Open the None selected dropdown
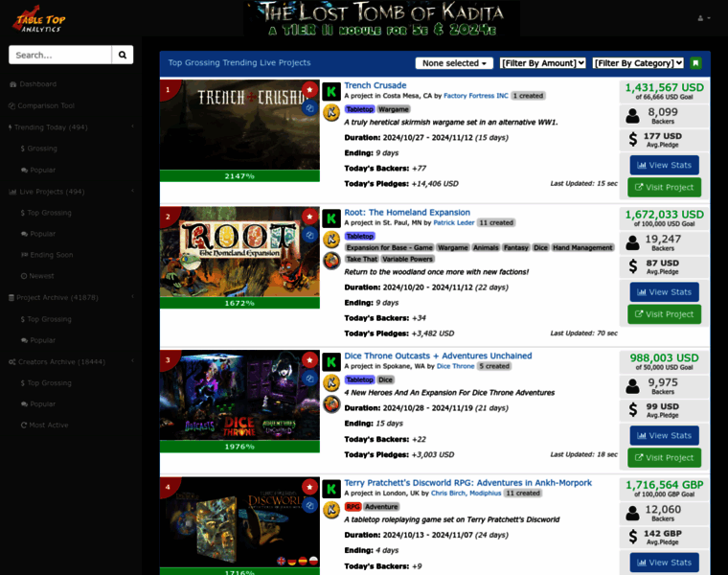 [454, 63]
